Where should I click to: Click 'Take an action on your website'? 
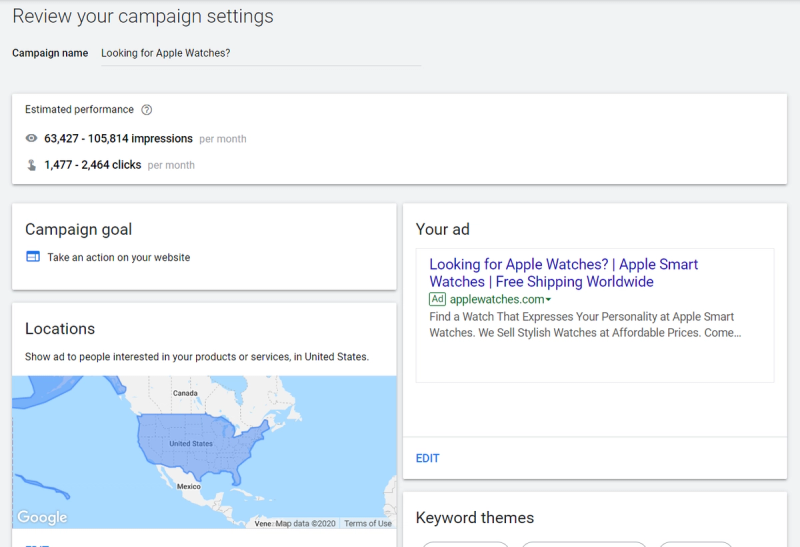click(x=119, y=257)
